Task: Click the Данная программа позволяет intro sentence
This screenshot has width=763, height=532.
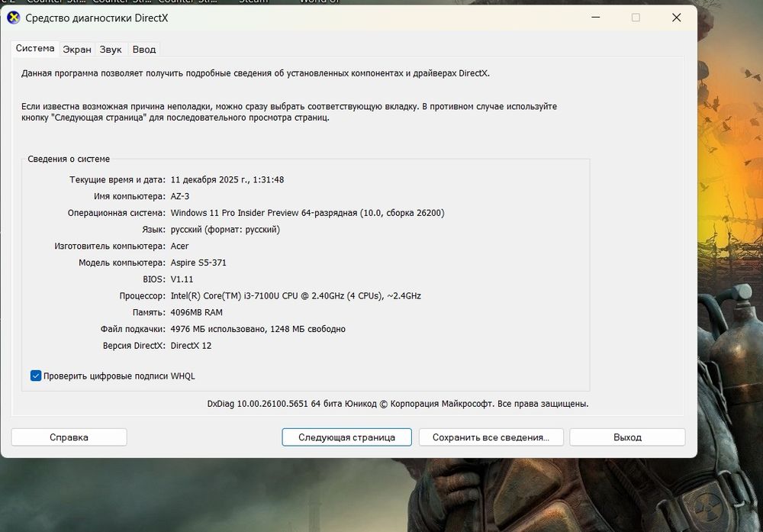Action: [x=256, y=73]
